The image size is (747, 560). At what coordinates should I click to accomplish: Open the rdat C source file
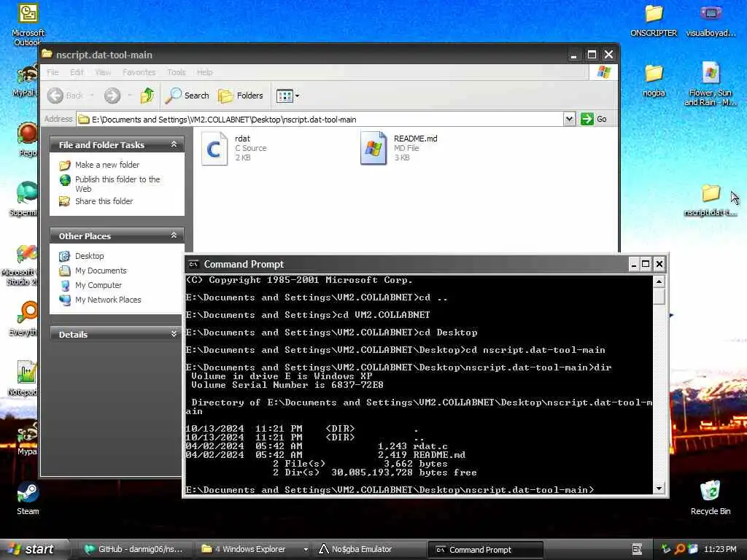point(214,149)
